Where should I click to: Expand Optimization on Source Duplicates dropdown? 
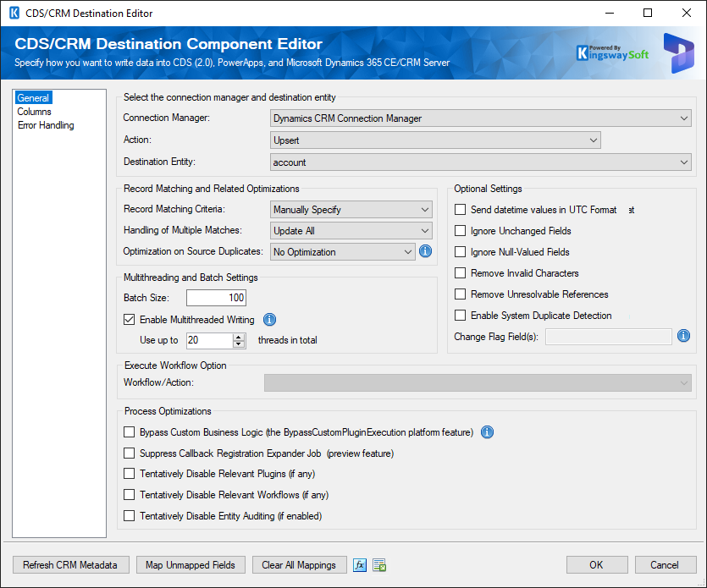[x=343, y=252]
